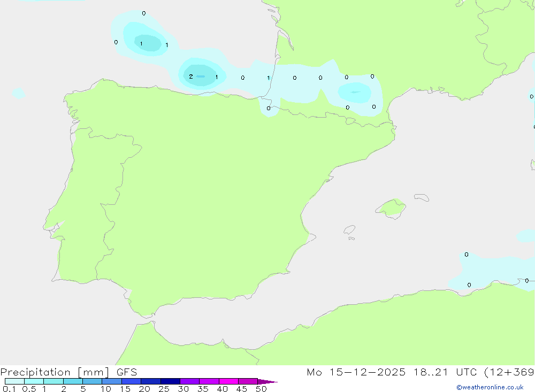Pick the 1–2 mm cyan legend swatch

[x=53, y=381]
